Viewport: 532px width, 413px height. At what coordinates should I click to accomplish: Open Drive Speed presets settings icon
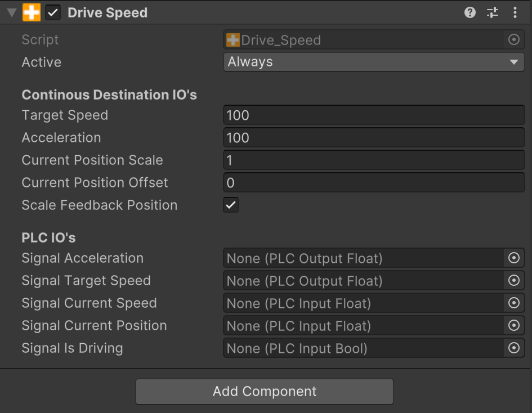493,13
